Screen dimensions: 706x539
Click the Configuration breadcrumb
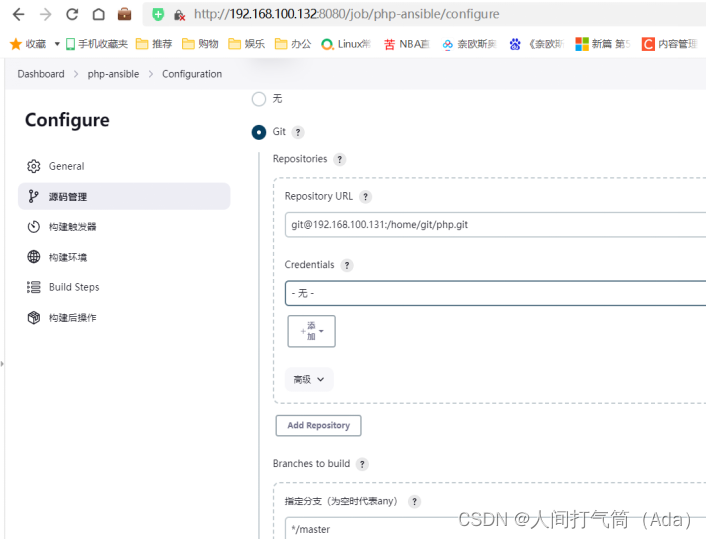[x=192, y=74]
